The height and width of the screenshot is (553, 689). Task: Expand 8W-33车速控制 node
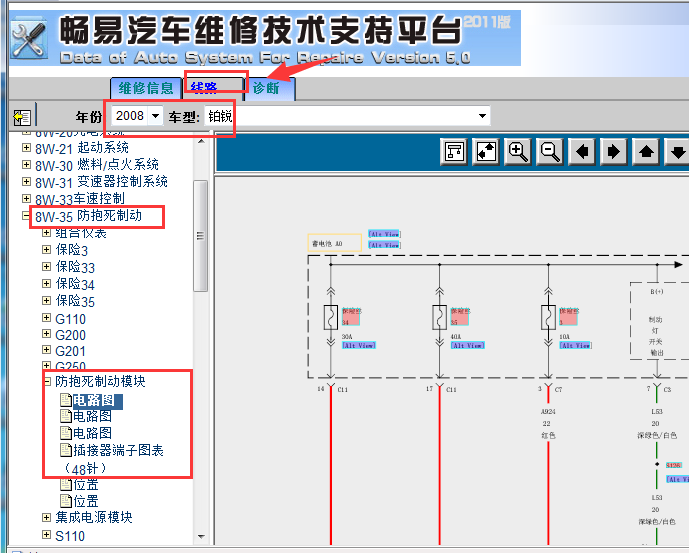pyautogui.click(x=26, y=199)
